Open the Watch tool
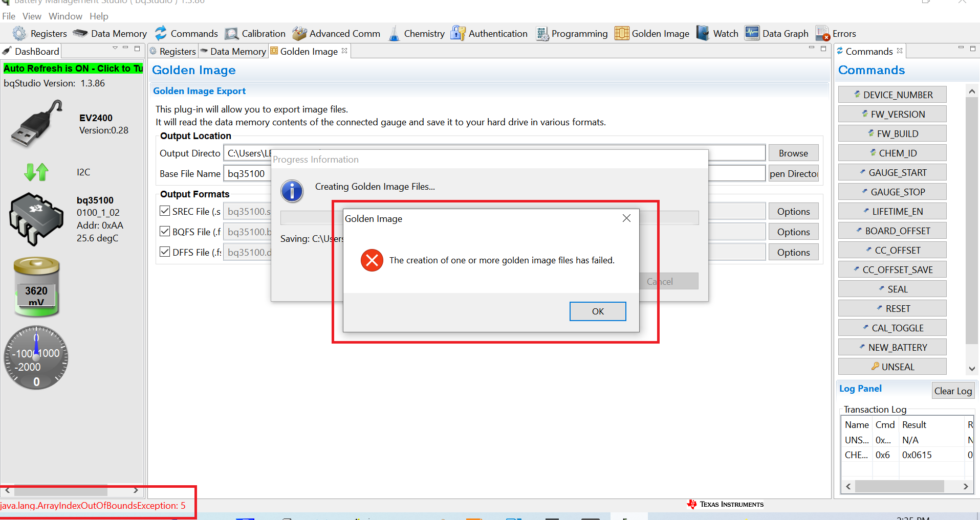The height and width of the screenshot is (520, 980). click(717, 33)
